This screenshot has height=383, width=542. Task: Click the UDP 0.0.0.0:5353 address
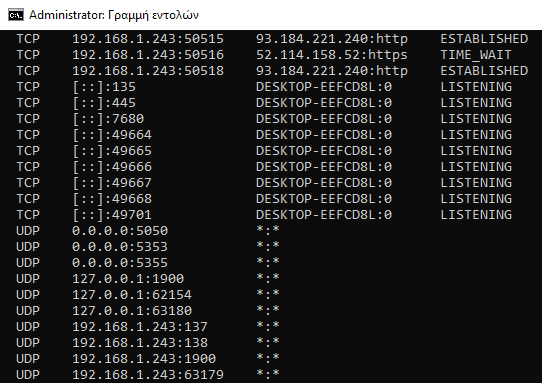pyautogui.click(x=120, y=246)
